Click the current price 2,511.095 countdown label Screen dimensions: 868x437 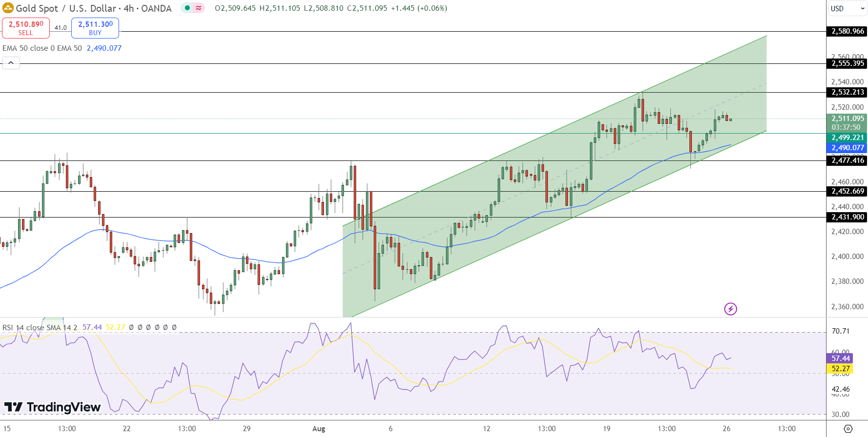pos(846,123)
